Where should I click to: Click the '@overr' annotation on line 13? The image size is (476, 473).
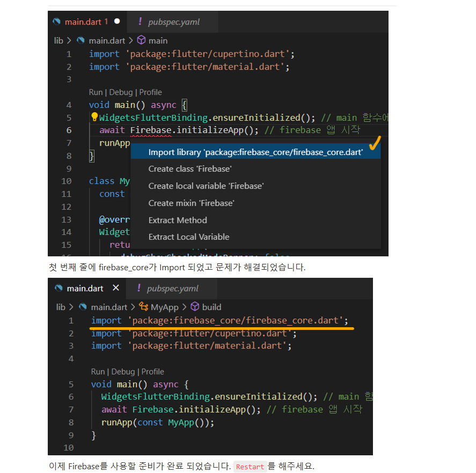coord(114,219)
